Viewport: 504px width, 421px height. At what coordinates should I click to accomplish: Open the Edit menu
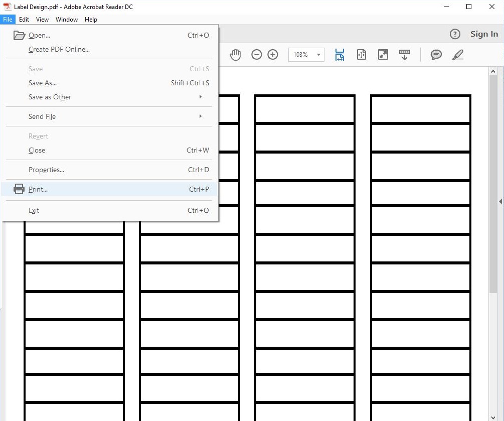point(24,20)
